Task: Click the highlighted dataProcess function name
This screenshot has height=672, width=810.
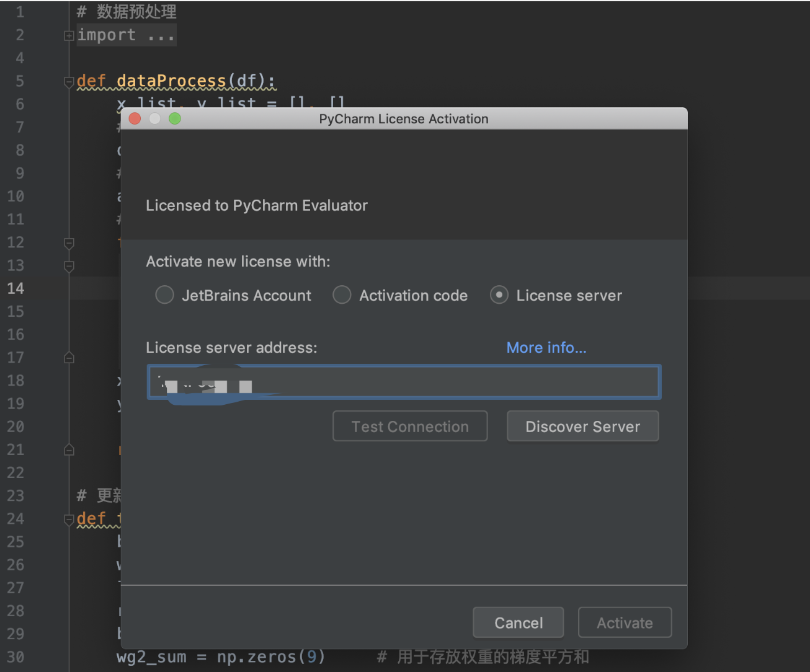Action: (172, 81)
